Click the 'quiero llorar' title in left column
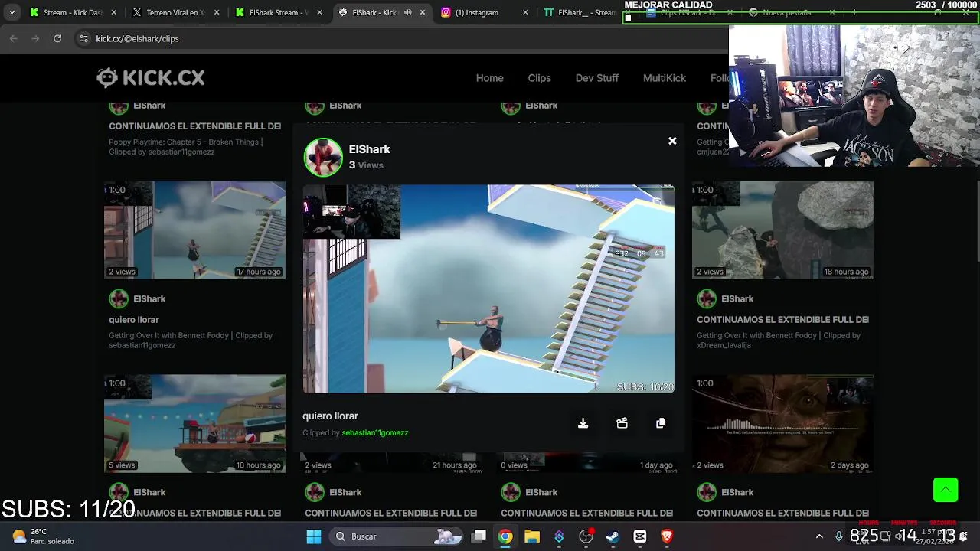The height and width of the screenshot is (551, 980). click(134, 319)
